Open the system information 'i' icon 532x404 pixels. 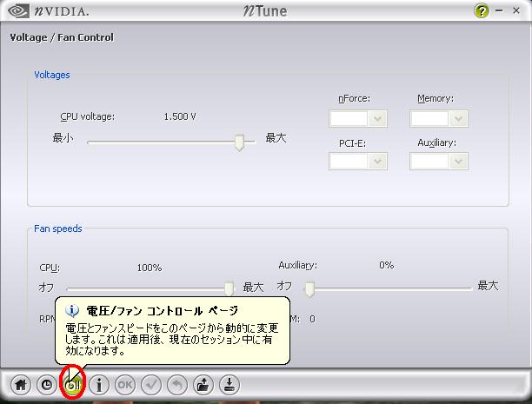(99, 385)
